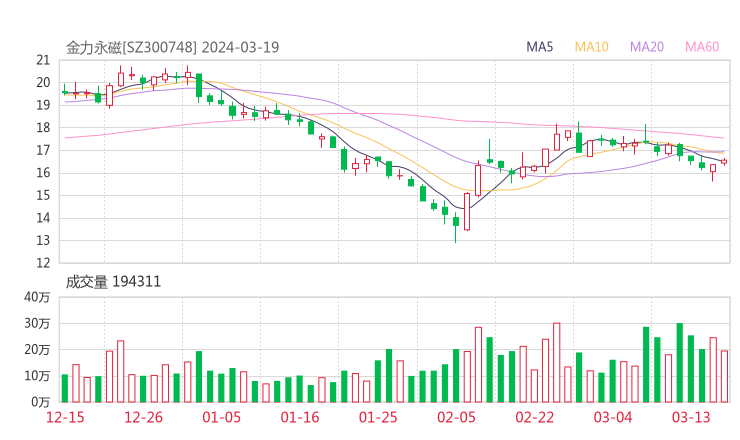The height and width of the screenshot is (440, 740).
Task: Click volume axis label 20万
Action: tap(37, 350)
